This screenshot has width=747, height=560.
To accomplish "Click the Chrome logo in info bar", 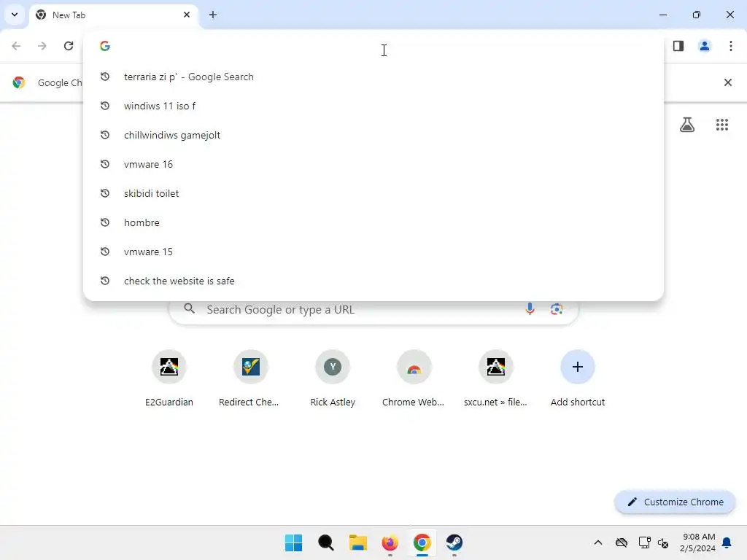I will (18, 82).
